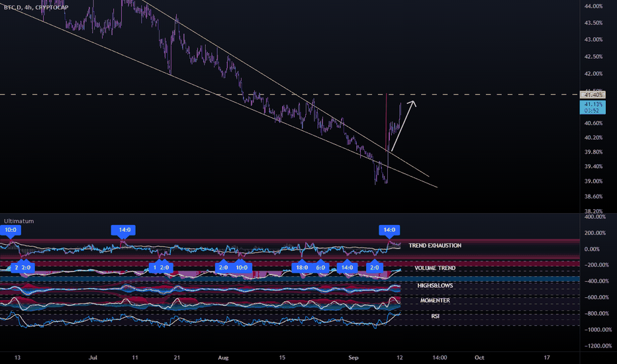Click the 10:0 label near the Aug date

pos(242,267)
